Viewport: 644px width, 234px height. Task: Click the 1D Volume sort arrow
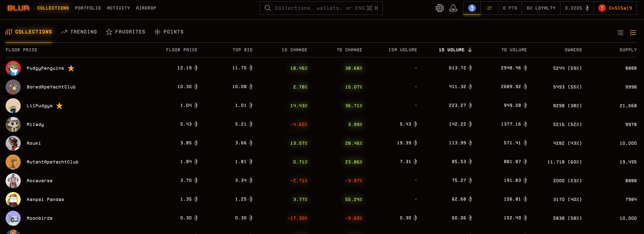[470, 50]
